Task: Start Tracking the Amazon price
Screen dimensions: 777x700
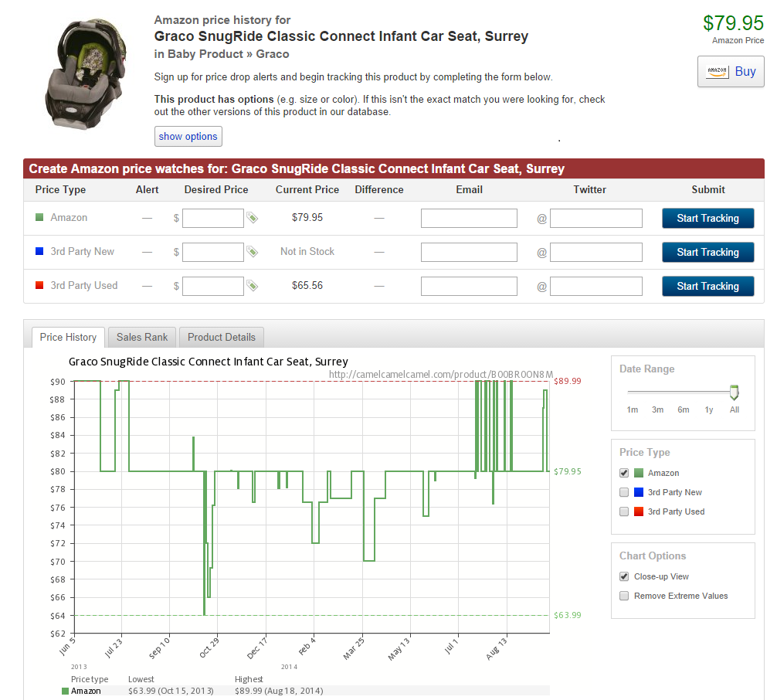Action: pyautogui.click(x=708, y=218)
